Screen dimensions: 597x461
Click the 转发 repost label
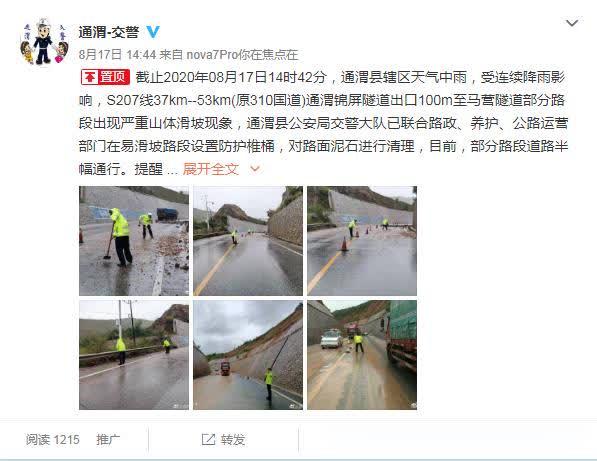[233, 440]
